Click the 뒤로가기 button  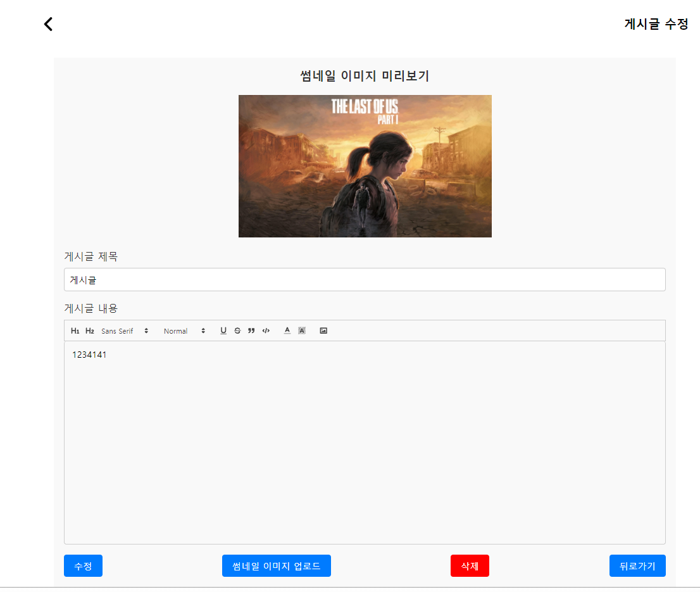[637, 565]
